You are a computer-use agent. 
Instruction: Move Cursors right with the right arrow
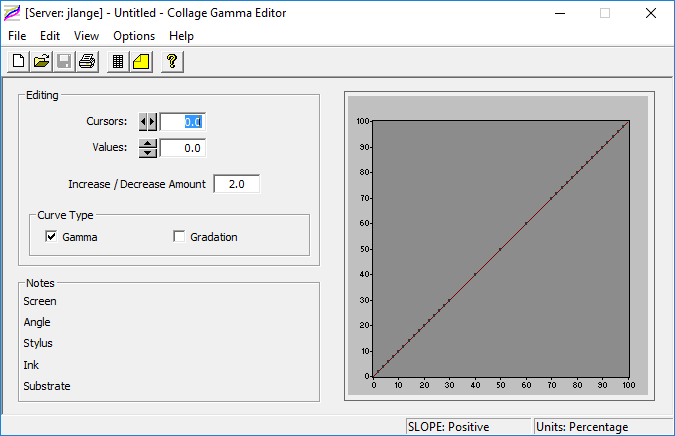(153, 122)
